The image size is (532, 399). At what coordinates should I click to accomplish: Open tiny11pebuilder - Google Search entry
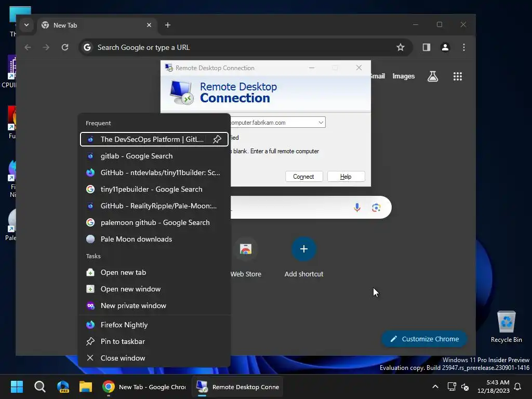click(x=154, y=189)
